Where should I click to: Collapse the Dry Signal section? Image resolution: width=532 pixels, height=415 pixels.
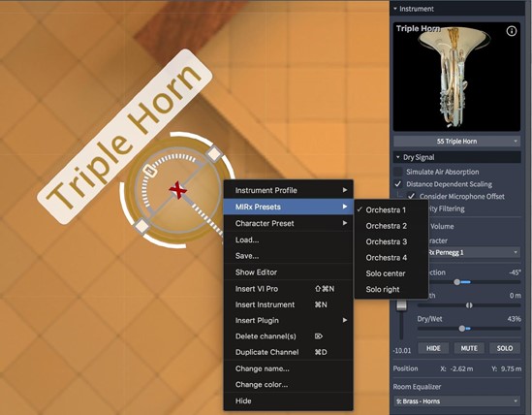tap(398, 157)
